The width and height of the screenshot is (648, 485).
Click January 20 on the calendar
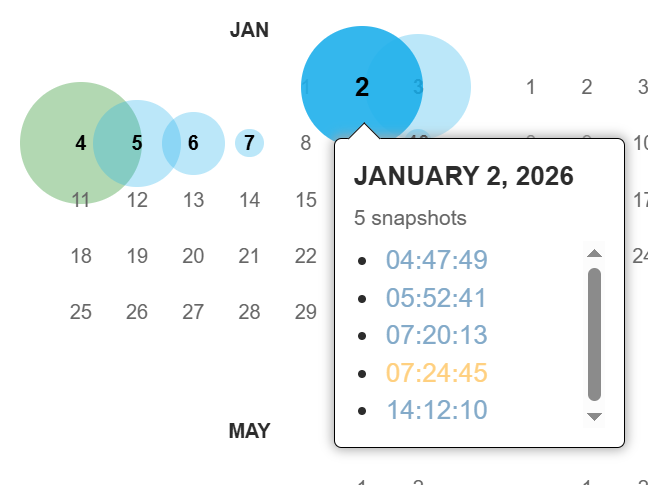tap(193, 256)
